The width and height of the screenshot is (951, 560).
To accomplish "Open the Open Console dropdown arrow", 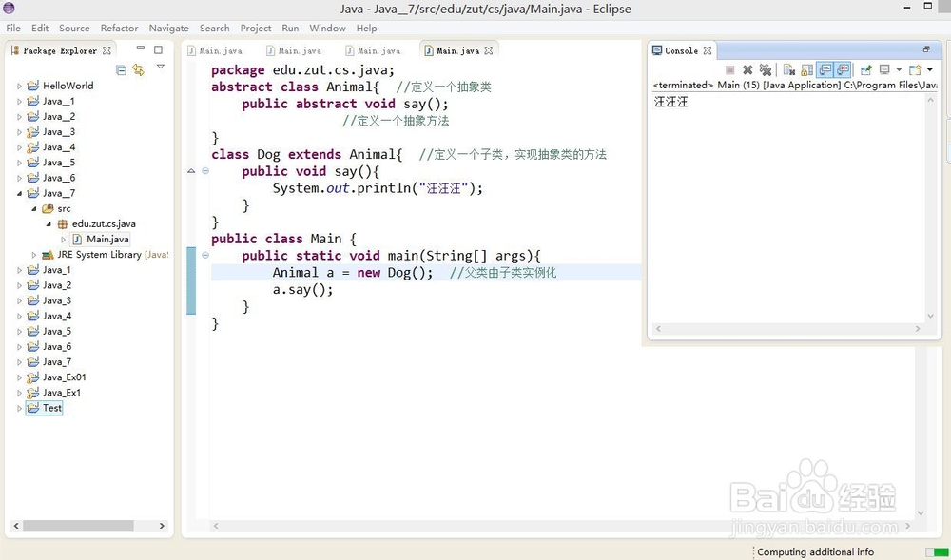I will 930,69.
